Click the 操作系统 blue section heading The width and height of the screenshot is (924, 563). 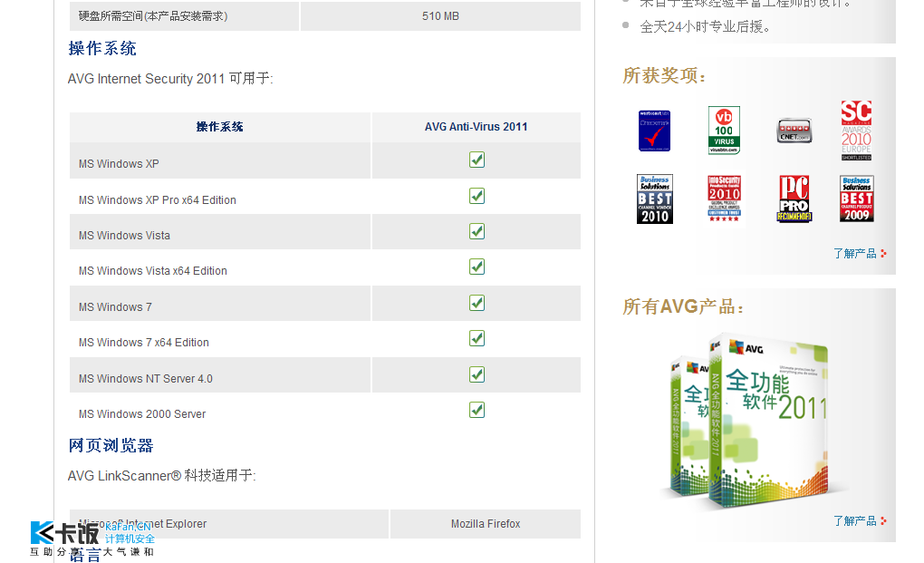coord(102,48)
